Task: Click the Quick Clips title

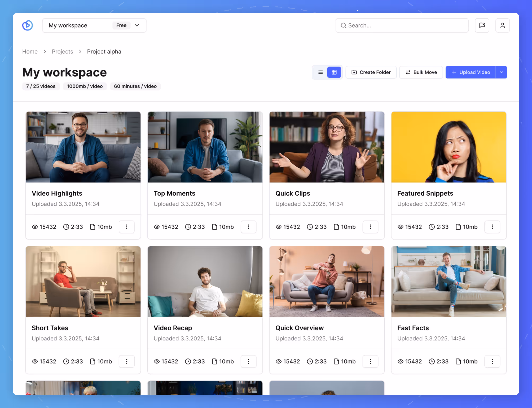Action: pos(293,193)
